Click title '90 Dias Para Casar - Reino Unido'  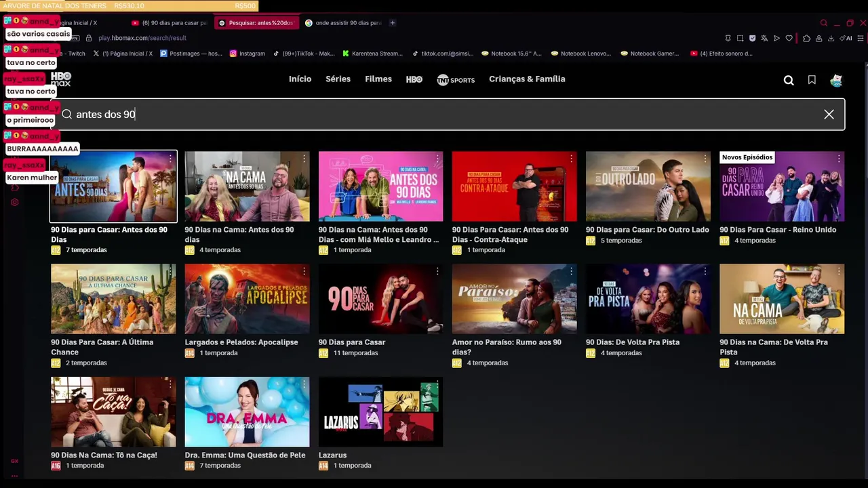pyautogui.click(x=778, y=230)
